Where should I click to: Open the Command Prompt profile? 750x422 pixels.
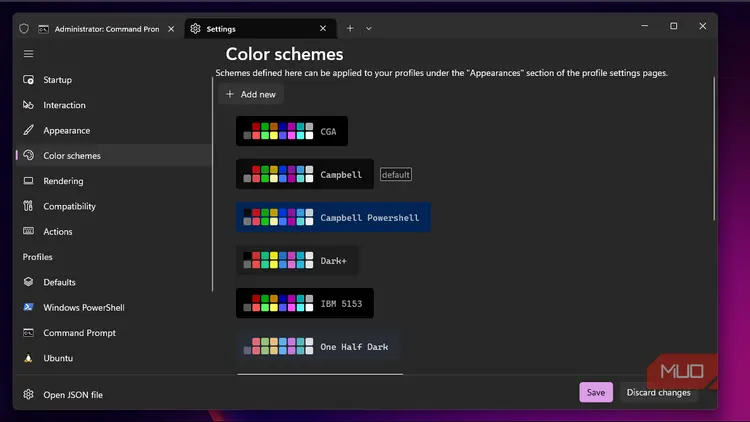coord(114,333)
